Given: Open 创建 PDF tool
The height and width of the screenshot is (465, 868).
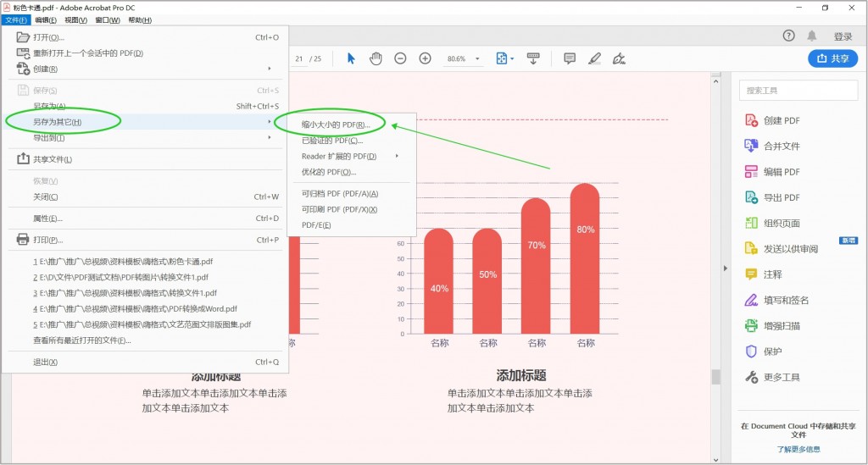Looking at the screenshot, I should tap(772, 120).
